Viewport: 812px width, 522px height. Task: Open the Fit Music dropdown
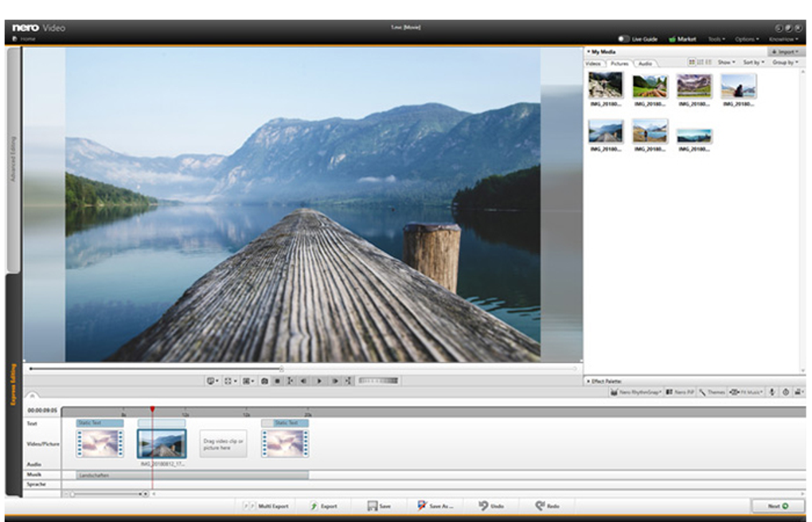[746, 392]
